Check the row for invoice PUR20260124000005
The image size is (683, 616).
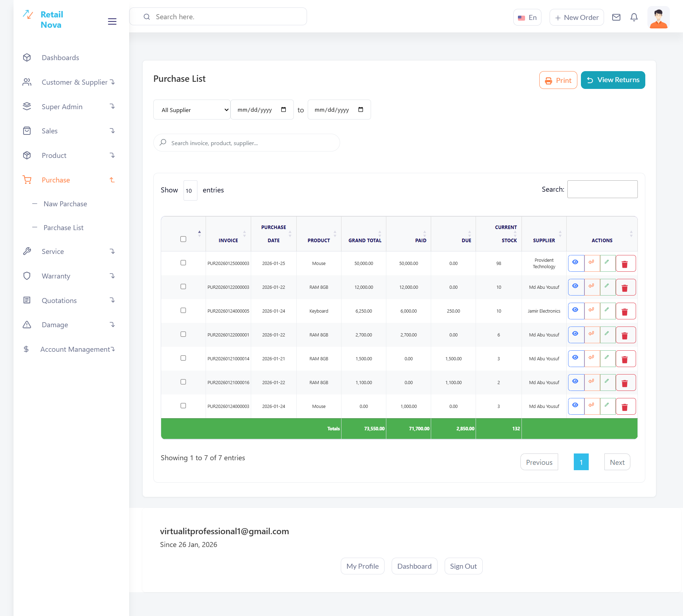click(x=183, y=310)
